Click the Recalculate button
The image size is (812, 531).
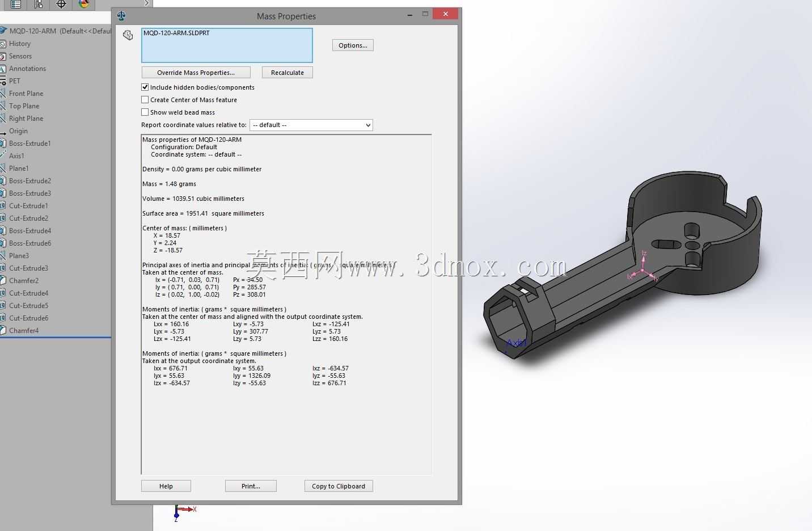[287, 73]
